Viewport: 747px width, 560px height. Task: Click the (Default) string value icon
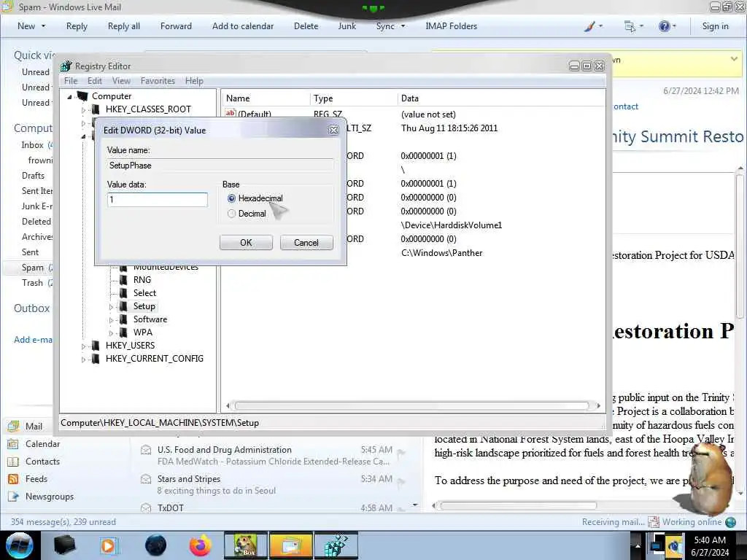point(231,113)
